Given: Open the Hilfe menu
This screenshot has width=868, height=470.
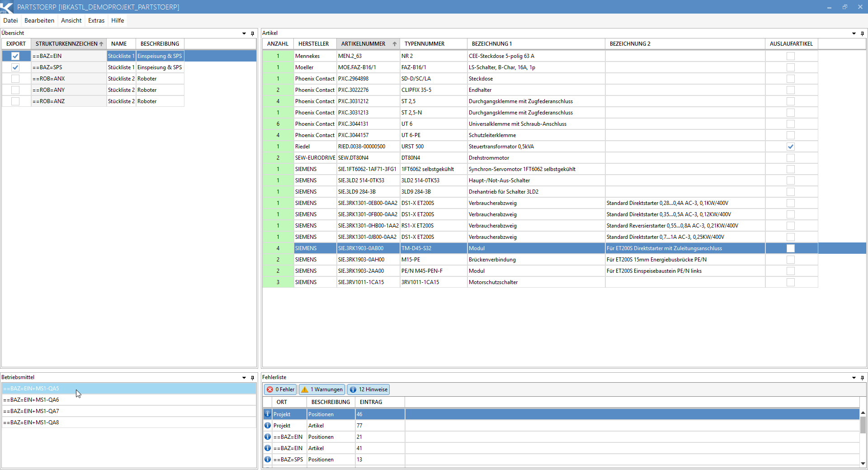Looking at the screenshot, I should tap(118, 20).
